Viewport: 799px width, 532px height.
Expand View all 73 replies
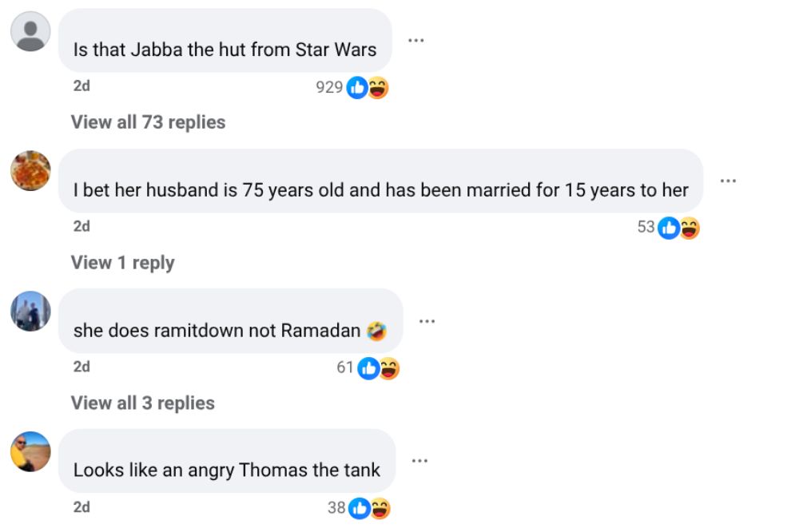point(148,122)
